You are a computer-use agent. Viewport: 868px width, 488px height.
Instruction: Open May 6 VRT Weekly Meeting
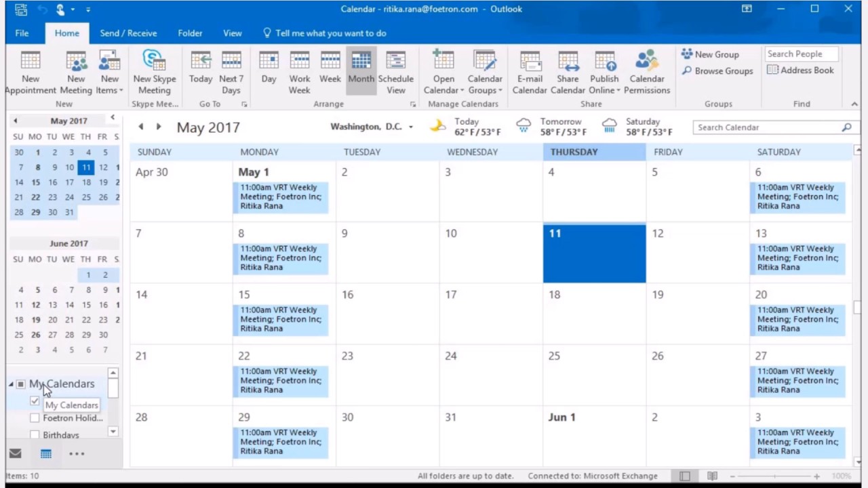pyautogui.click(x=798, y=197)
